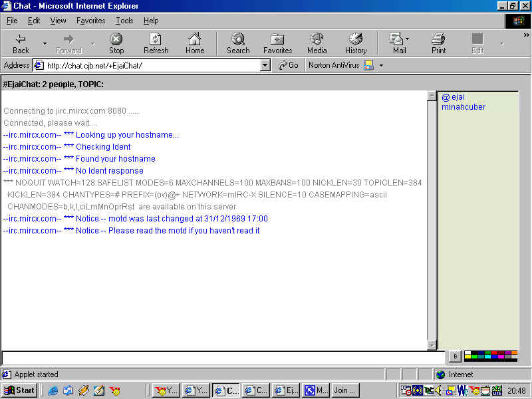This screenshot has width=532, height=399.
Task: Open the Edit button dropdown arrow
Action: 502,44
